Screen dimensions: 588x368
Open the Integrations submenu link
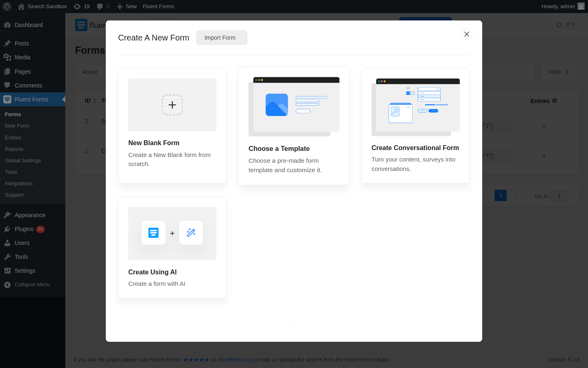19,184
